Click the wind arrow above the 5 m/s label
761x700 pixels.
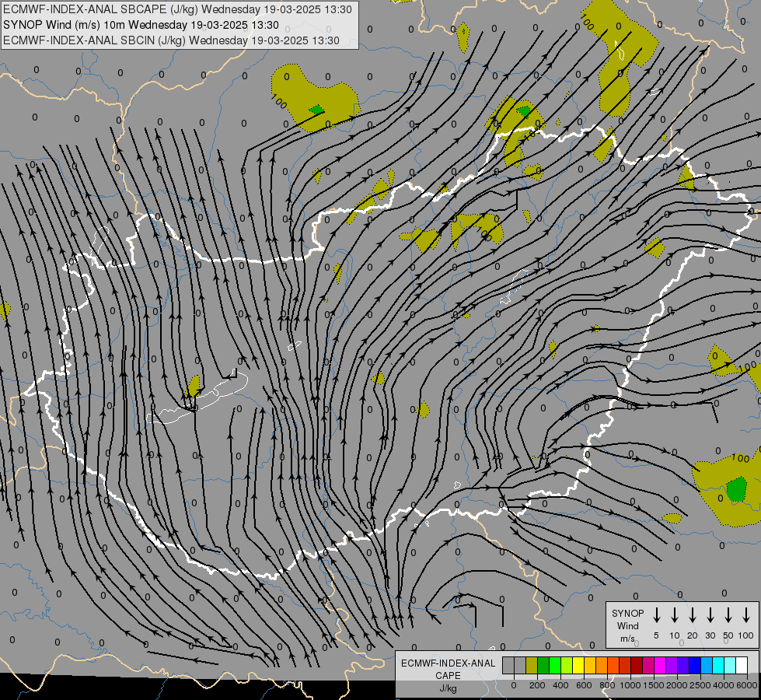pyautogui.click(x=656, y=615)
